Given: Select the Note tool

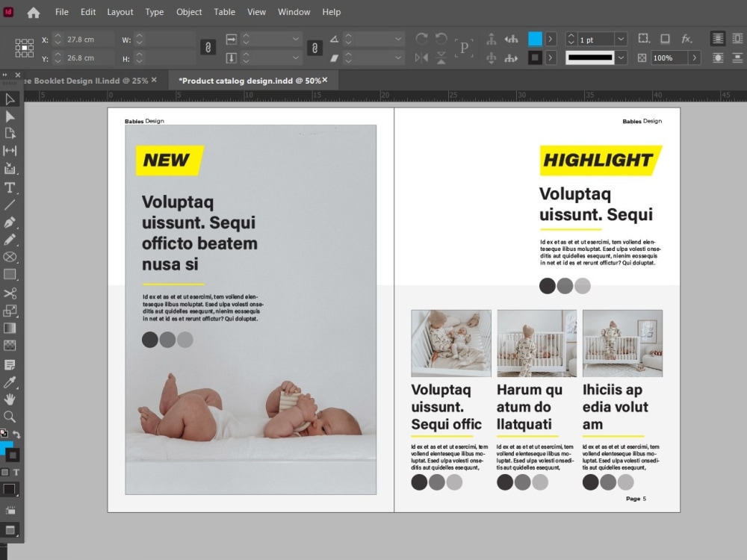Looking at the screenshot, I should [10, 365].
